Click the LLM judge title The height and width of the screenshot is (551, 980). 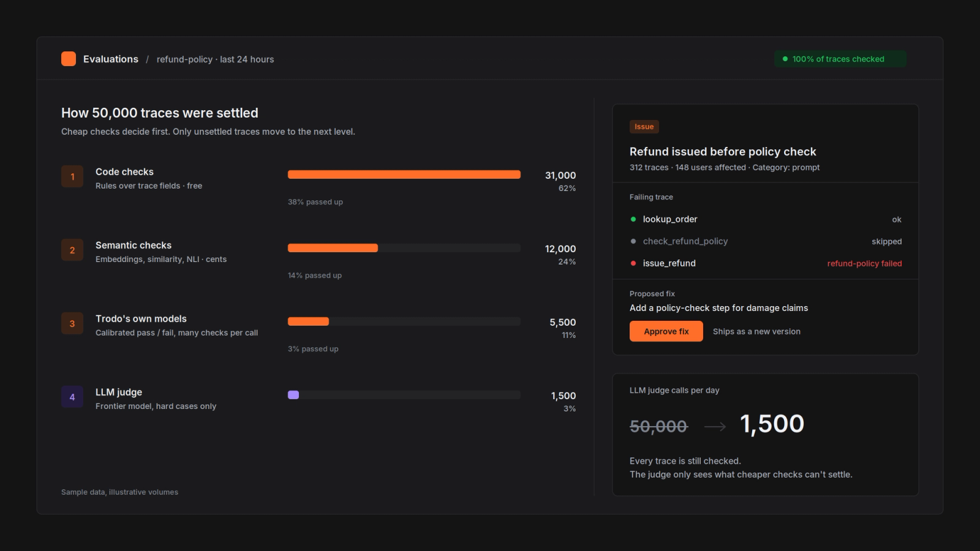[119, 392]
